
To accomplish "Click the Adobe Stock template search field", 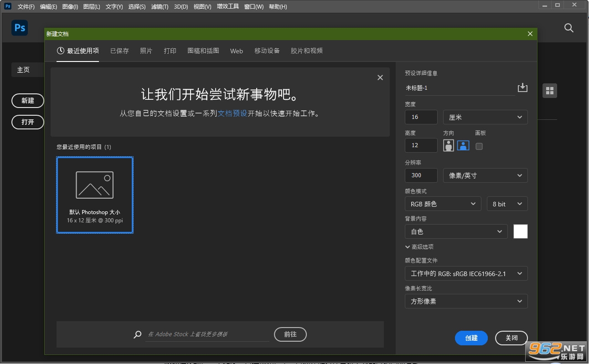I will point(207,334).
